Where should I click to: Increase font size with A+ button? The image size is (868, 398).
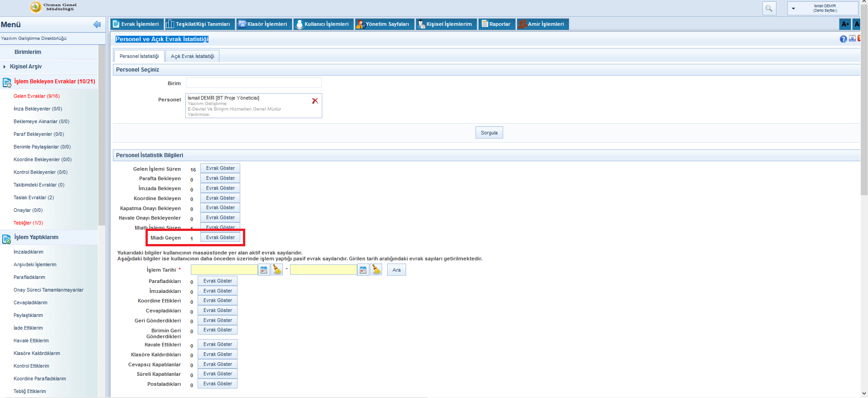tap(845, 24)
